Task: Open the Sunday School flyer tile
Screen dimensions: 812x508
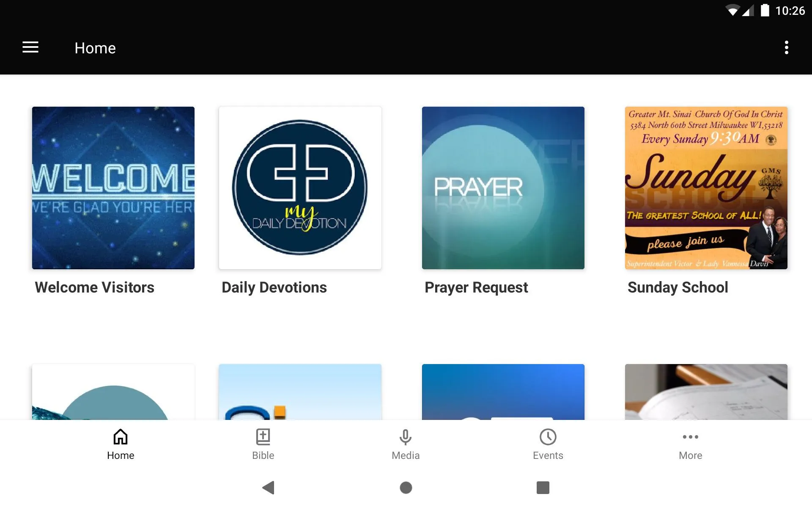Action: tap(706, 188)
